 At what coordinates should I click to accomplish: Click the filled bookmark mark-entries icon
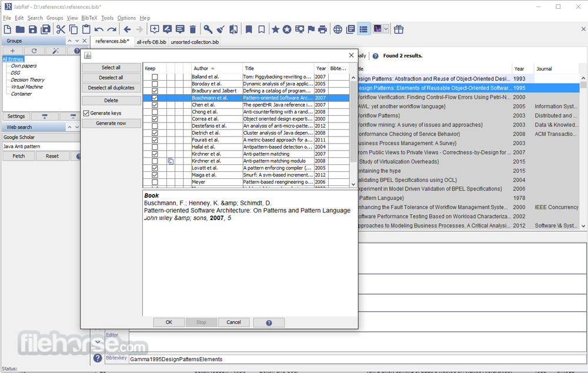point(249,29)
